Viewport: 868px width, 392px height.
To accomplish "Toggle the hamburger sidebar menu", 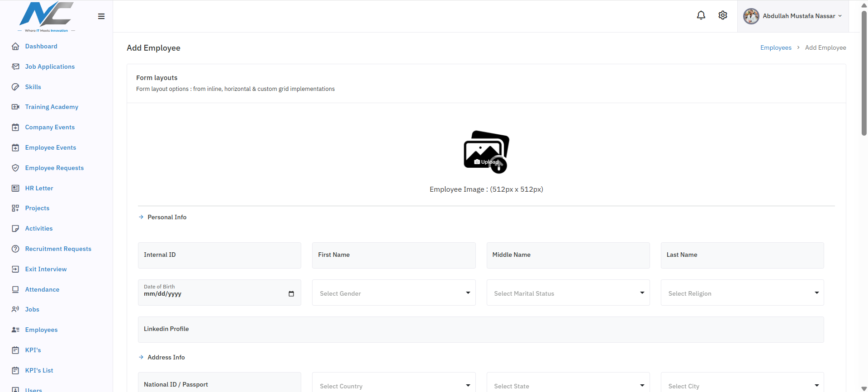I will 101,16.
